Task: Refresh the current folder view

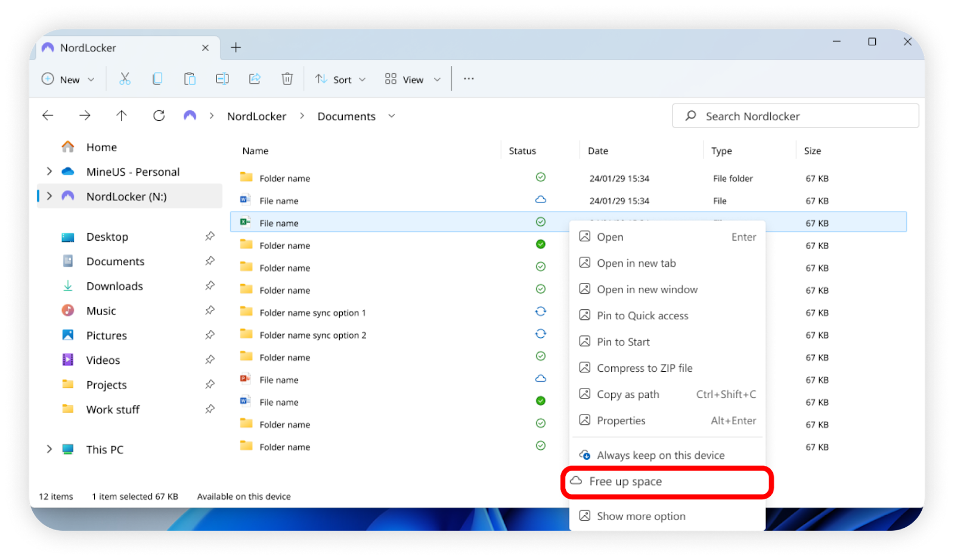Action: [159, 116]
